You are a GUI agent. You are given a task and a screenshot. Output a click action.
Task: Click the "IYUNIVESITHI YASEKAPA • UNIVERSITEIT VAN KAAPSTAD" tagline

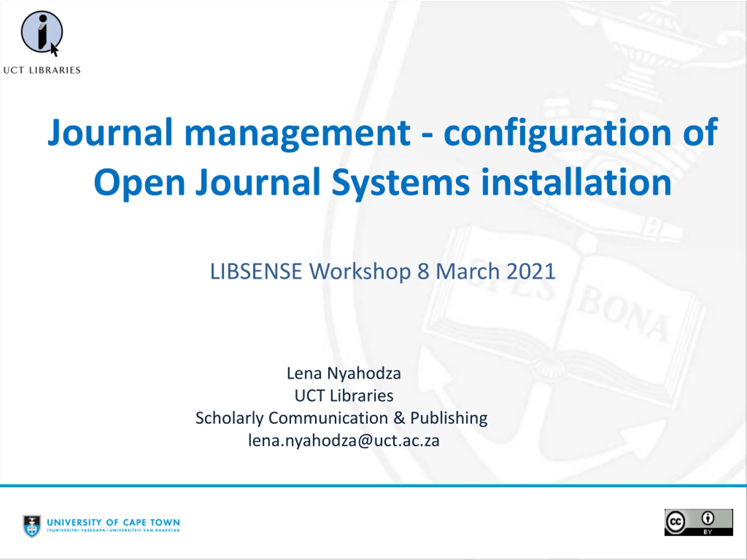pos(114,530)
